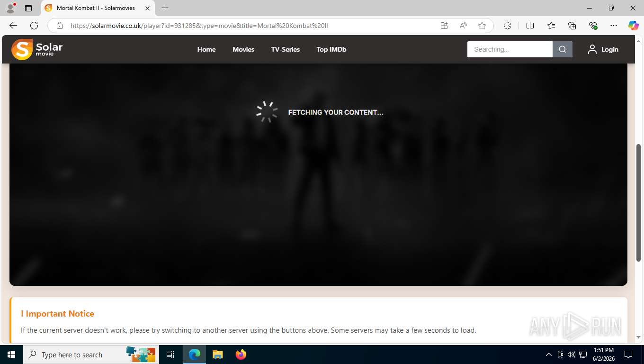Click the Login link
The image size is (644, 364).
point(610,49)
